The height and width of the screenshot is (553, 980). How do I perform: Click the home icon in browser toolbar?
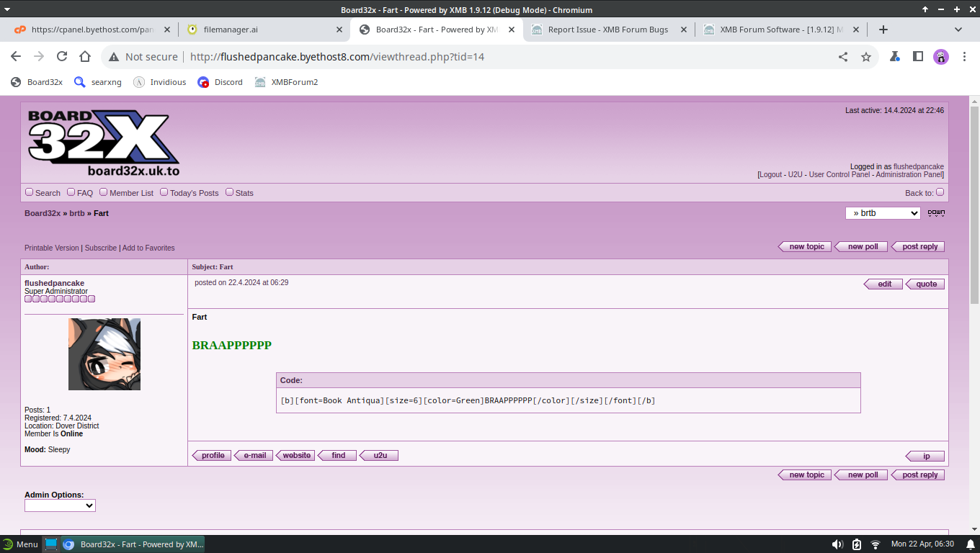pos(85,57)
